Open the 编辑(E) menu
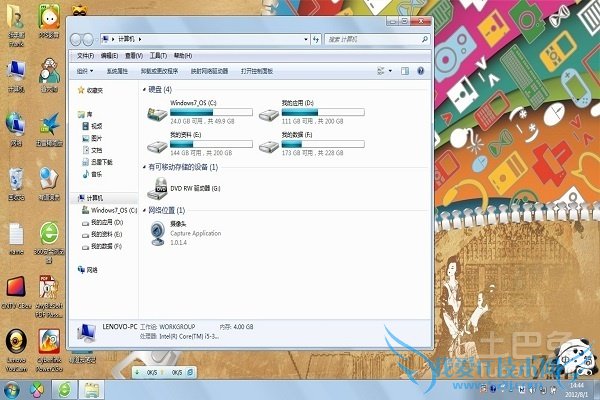This screenshot has width=600, height=400. 109,56
